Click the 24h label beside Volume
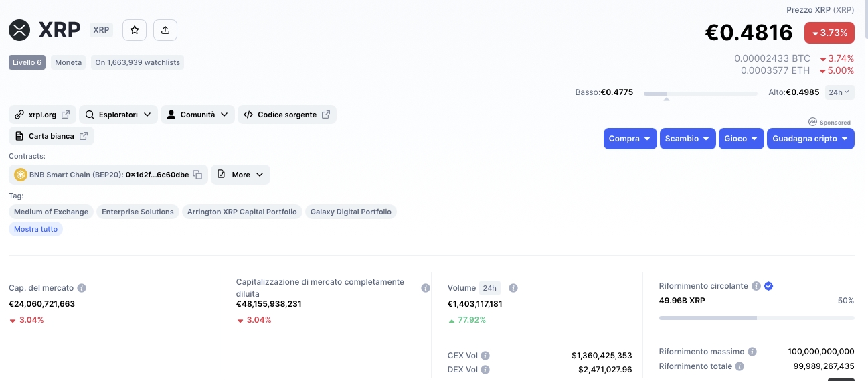This screenshot has height=381, width=868. (x=490, y=288)
